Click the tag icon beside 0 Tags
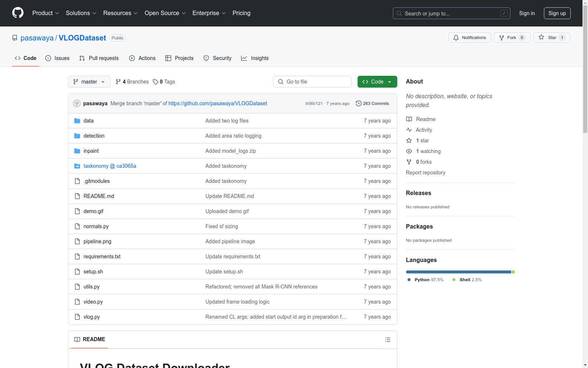 pyautogui.click(x=155, y=82)
